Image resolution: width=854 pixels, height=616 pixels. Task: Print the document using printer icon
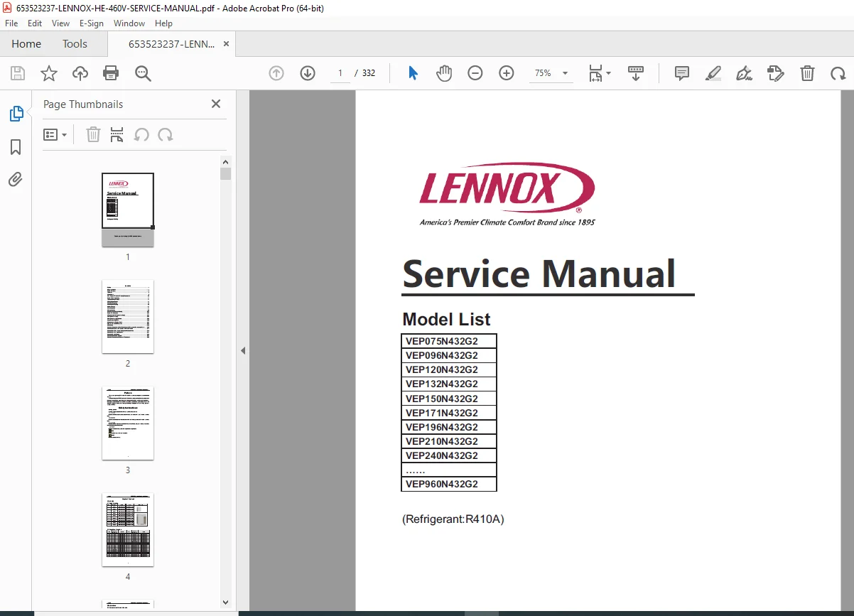pos(111,73)
